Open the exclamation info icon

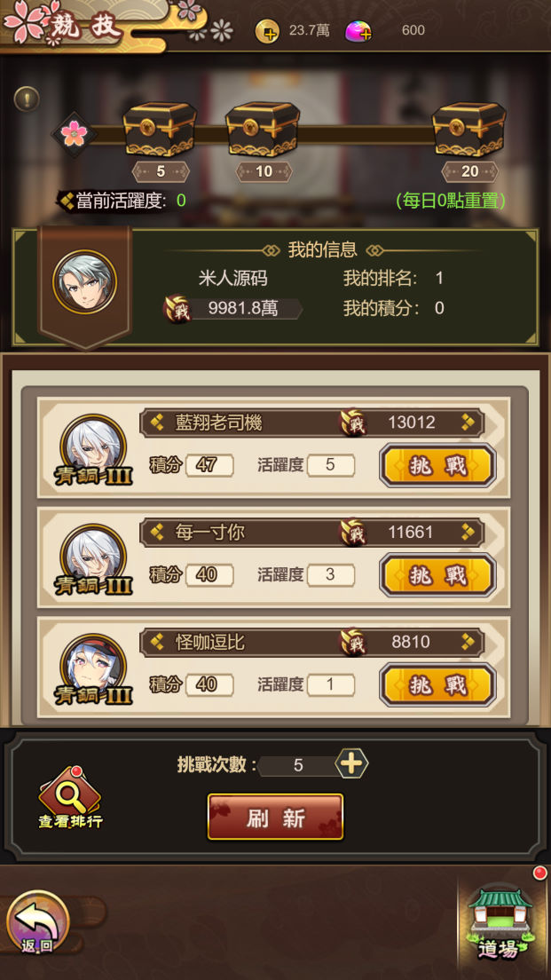pyautogui.click(x=27, y=99)
